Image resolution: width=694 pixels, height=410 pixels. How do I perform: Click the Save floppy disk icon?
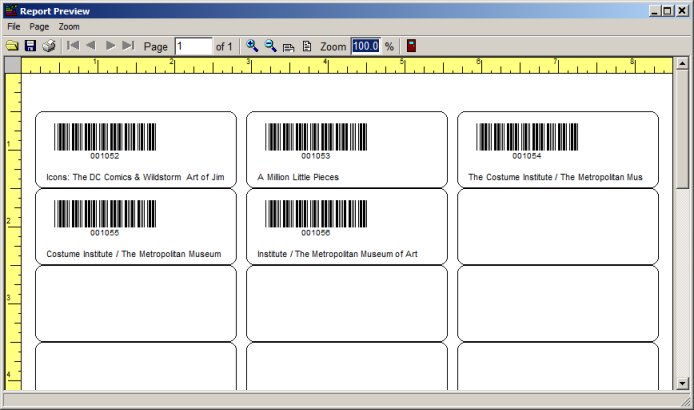[30, 46]
